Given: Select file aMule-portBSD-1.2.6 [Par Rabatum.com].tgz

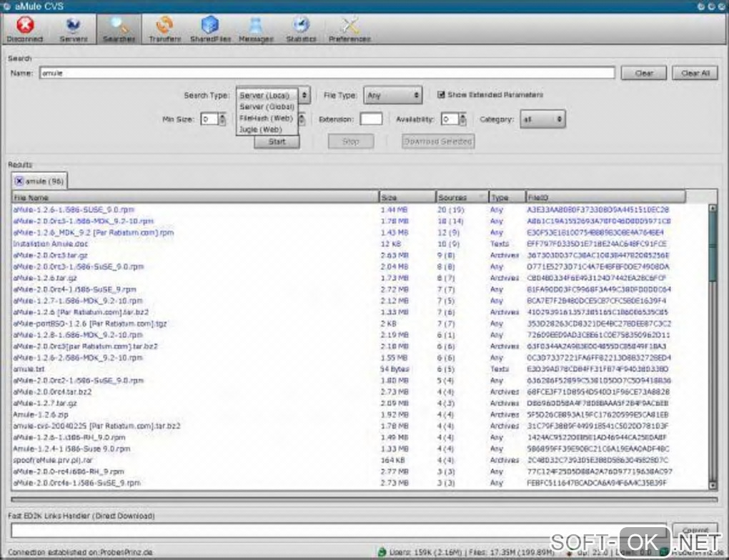Looking at the screenshot, I should point(90,324).
